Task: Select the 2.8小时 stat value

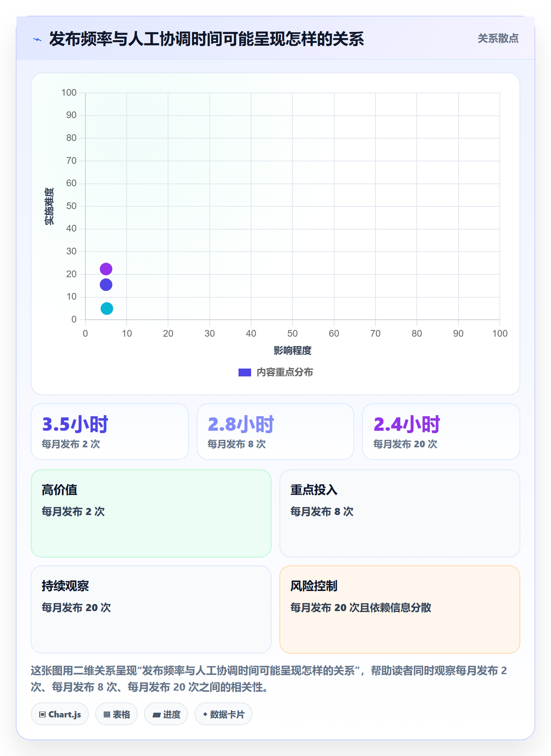Action: tap(241, 424)
